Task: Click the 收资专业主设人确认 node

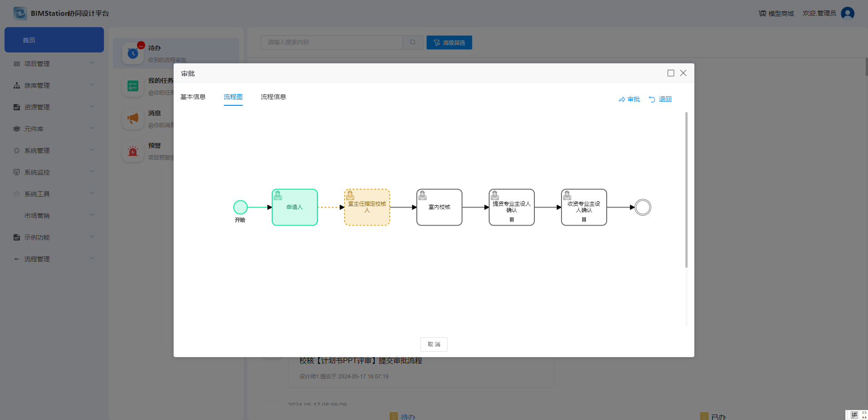Action: tap(584, 207)
